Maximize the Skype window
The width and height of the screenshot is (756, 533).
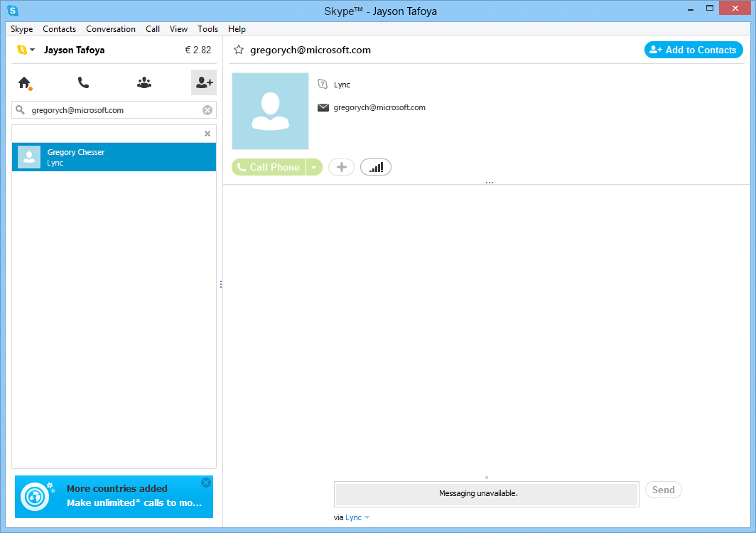coord(710,9)
